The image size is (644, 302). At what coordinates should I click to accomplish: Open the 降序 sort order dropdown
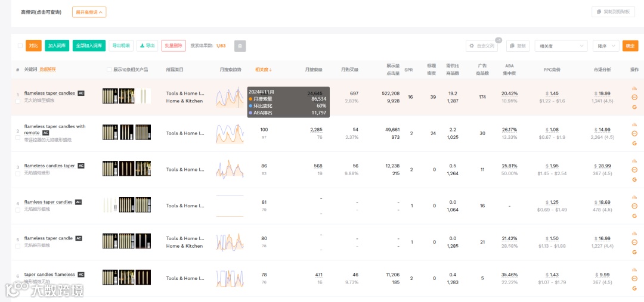click(x=606, y=46)
